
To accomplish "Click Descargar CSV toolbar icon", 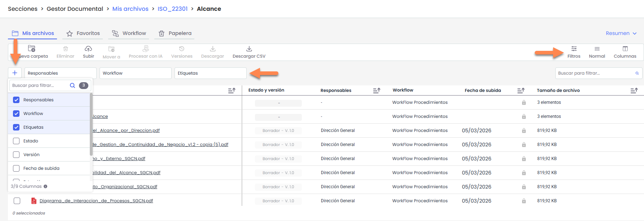I will point(249,49).
